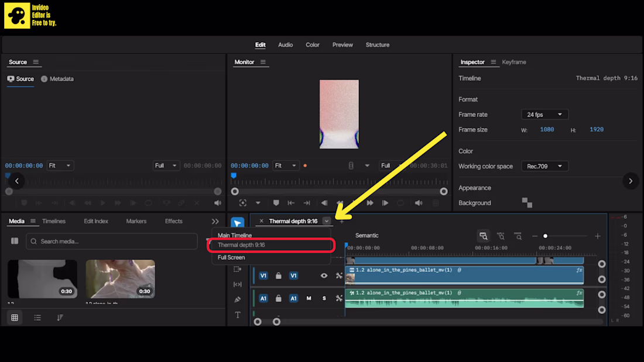Open the Keyframe tab
The width and height of the screenshot is (644, 362).
tap(514, 62)
